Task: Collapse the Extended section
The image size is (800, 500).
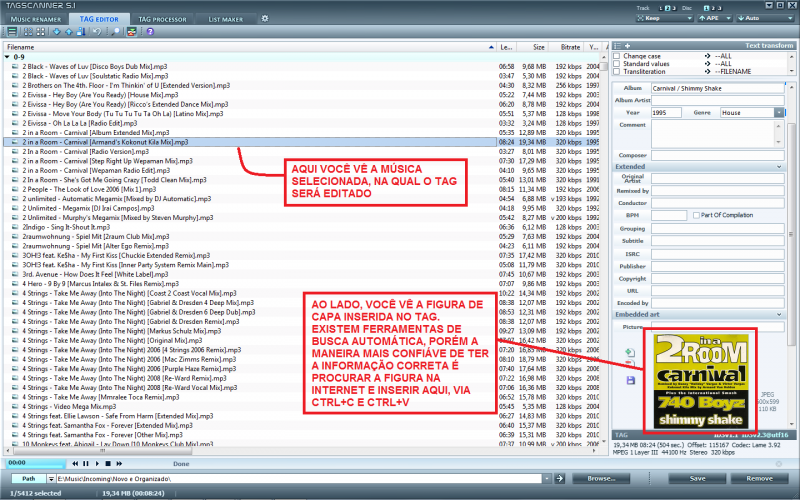Action: coord(779,167)
